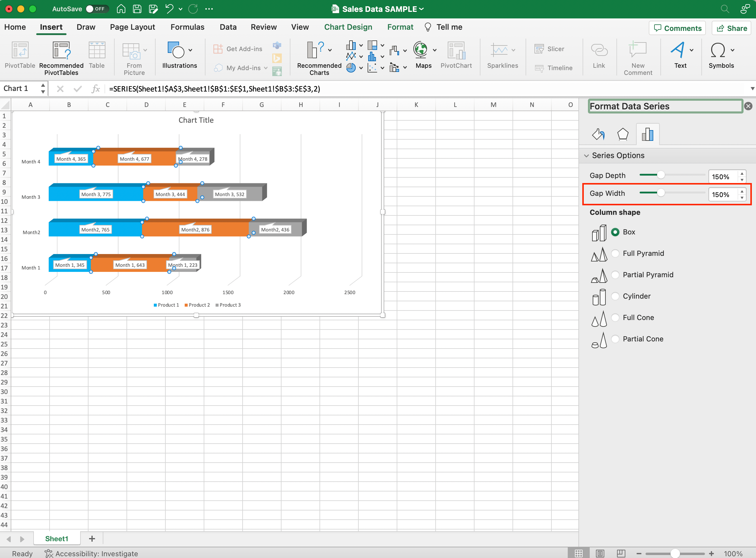Open the Fill & Line pane tab
This screenshot has width=756, height=558.
point(598,134)
